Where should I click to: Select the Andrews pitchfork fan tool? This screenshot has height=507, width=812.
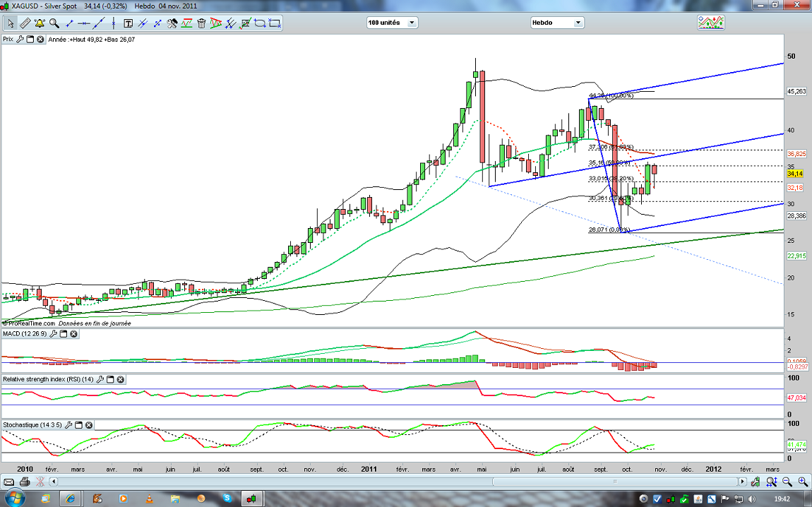[231, 23]
